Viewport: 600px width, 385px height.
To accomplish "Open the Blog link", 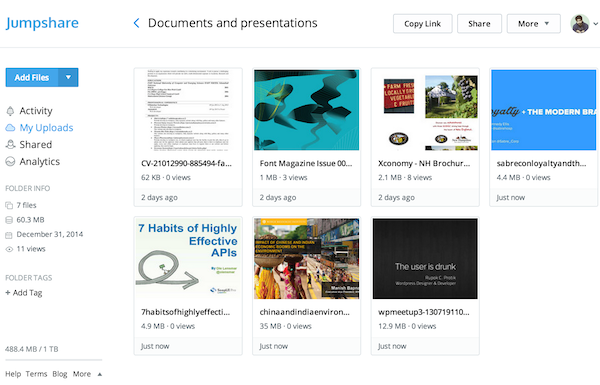I will click(60, 374).
